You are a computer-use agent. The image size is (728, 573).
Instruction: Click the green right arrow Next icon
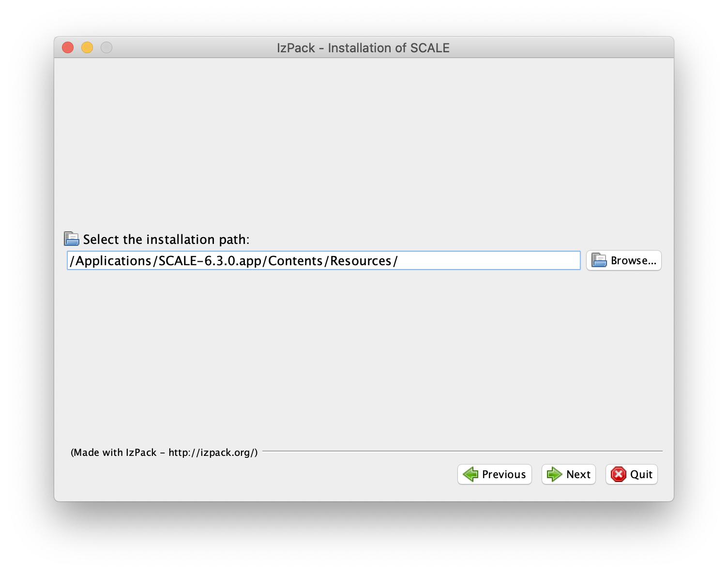[554, 474]
